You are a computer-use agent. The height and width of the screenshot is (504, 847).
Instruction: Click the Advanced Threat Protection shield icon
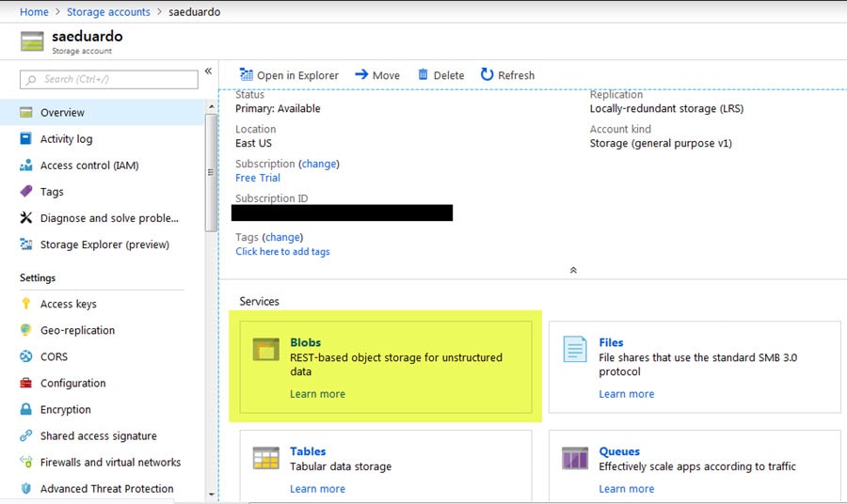point(25,488)
